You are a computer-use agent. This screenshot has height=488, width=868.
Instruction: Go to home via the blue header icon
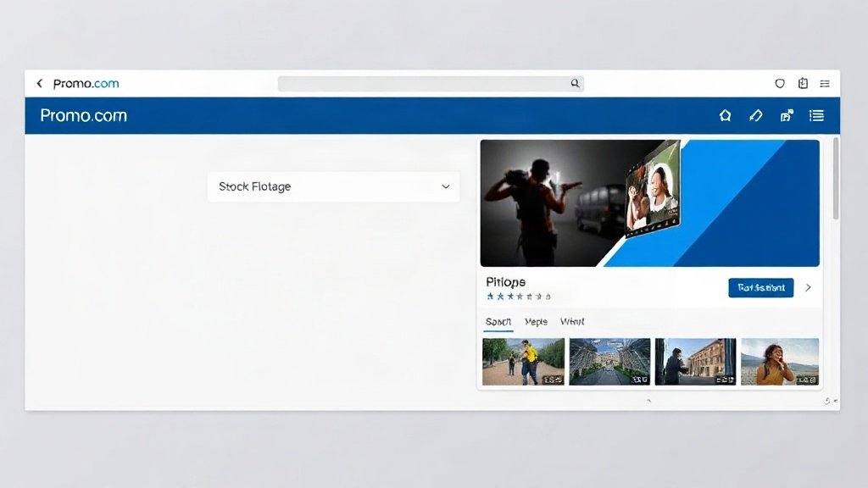click(x=726, y=115)
